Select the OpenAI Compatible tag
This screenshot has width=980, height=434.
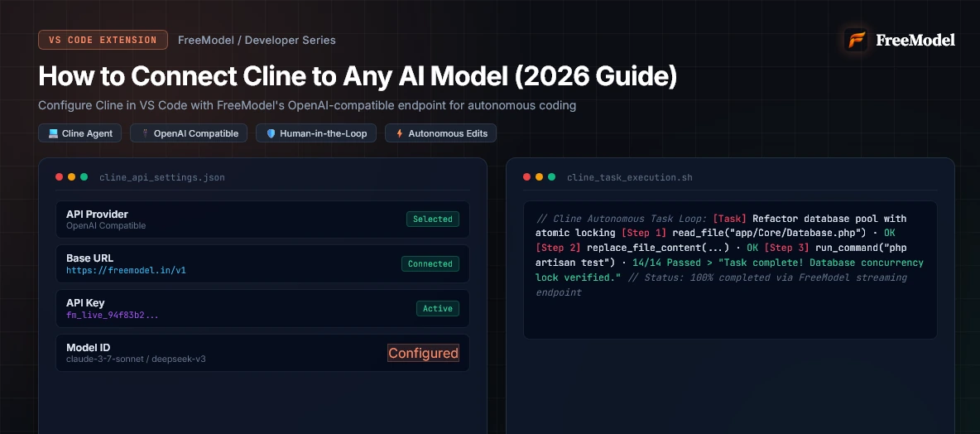pyautogui.click(x=189, y=133)
